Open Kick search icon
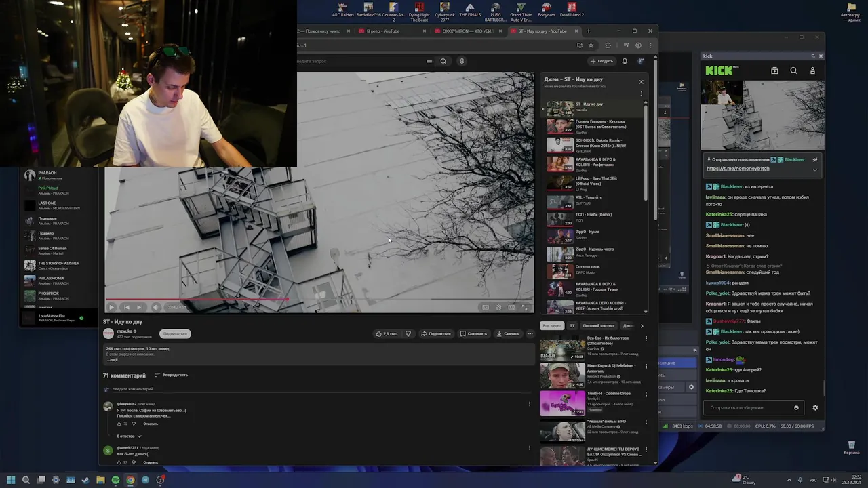The image size is (868, 488). pyautogui.click(x=793, y=70)
